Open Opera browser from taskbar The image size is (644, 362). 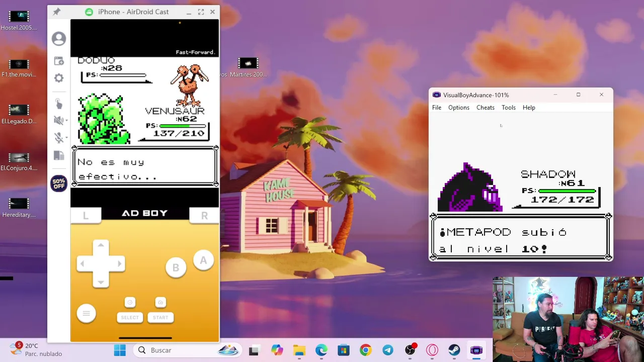pos(432,350)
